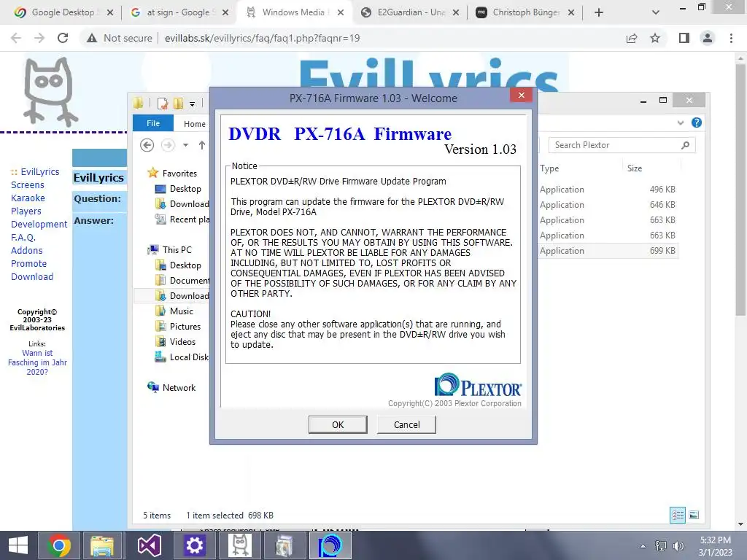Viewport: 747px width, 560px height.
Task: Open Desktop under Favorites
Action: [185, 189]
